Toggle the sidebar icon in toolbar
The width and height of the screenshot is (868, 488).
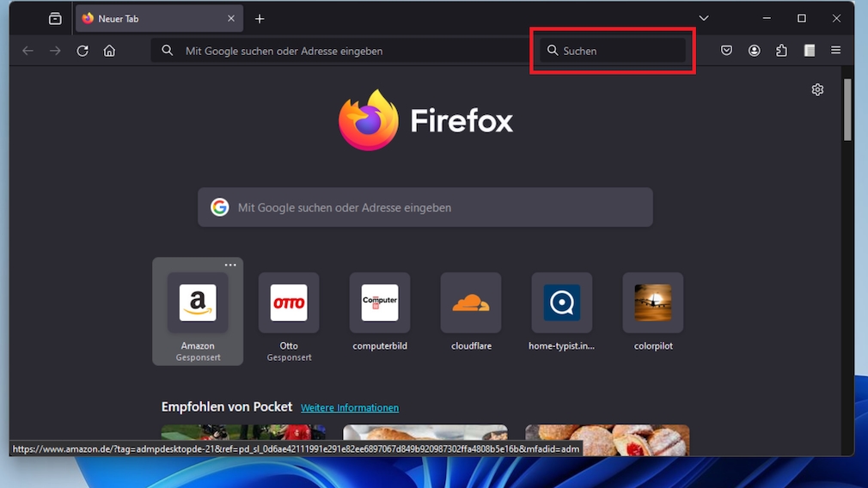pos(810,51)
